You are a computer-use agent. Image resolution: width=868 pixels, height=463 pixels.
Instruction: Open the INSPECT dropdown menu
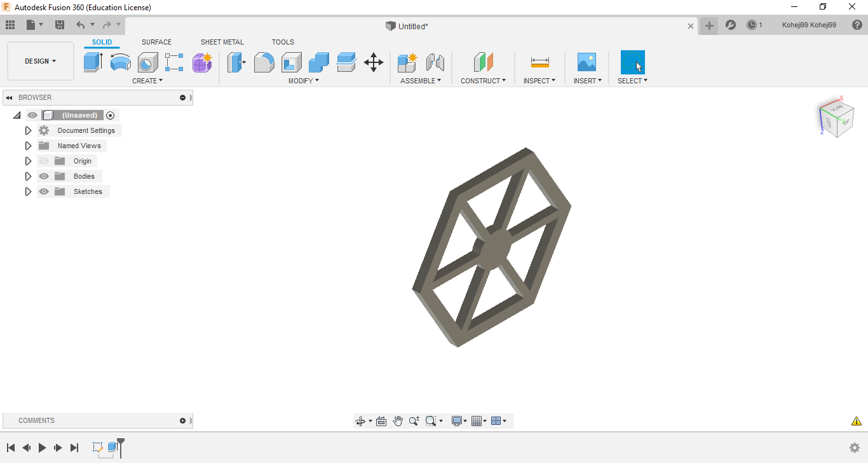tap(539, 81)
